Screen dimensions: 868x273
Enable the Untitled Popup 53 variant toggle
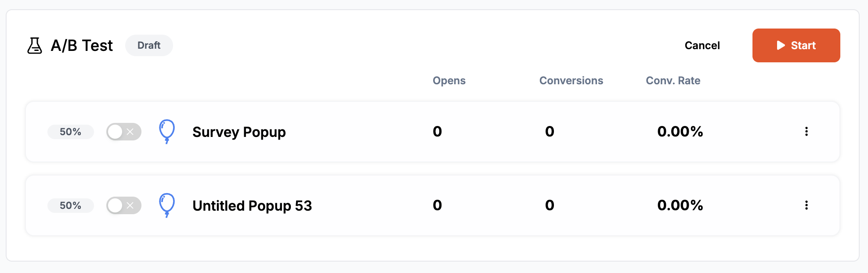tap(124, 205)
